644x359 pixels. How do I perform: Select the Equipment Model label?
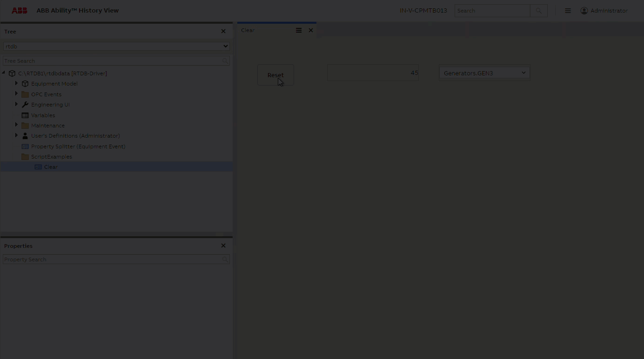[x=54, y=84]
